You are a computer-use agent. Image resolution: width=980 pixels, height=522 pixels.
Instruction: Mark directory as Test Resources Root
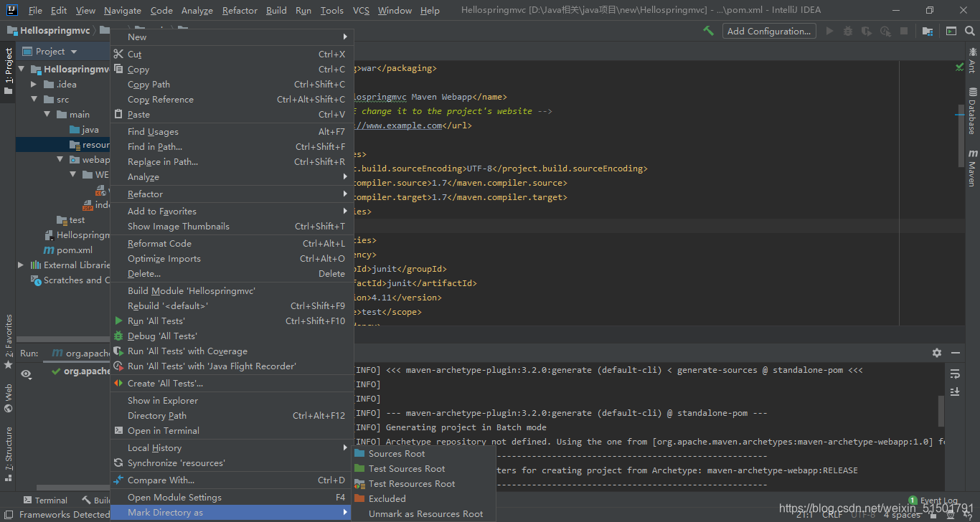pos(423,483)
